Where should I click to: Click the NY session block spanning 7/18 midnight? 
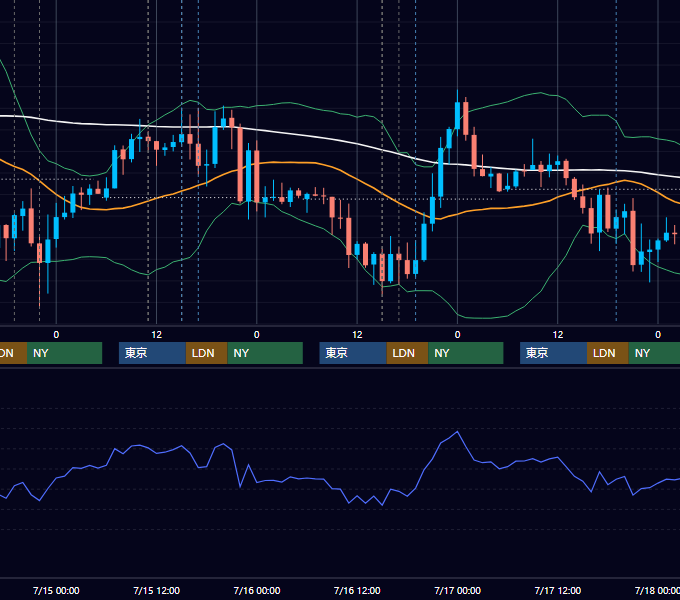tap(654, 353)
